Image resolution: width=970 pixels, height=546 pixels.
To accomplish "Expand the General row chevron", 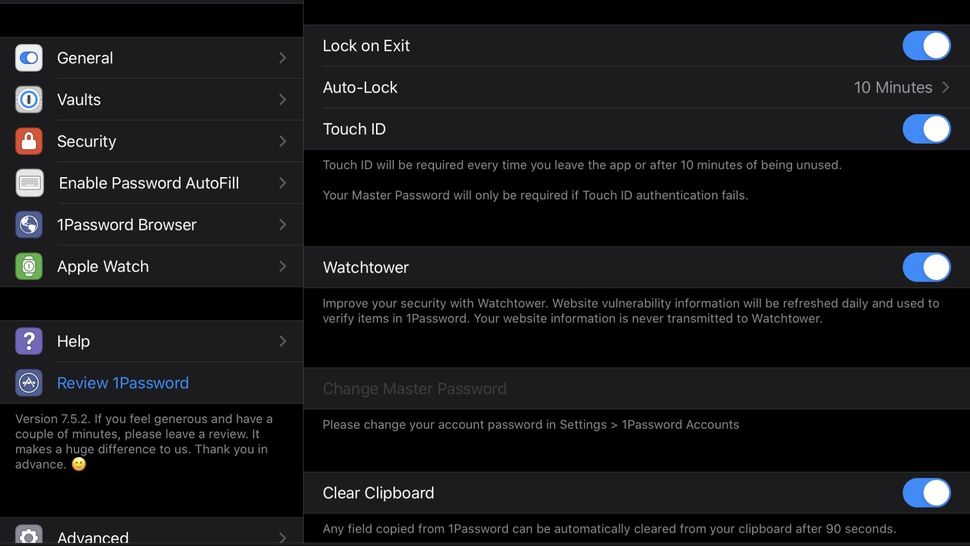I will pyautogui.click(x=282, y=58).
